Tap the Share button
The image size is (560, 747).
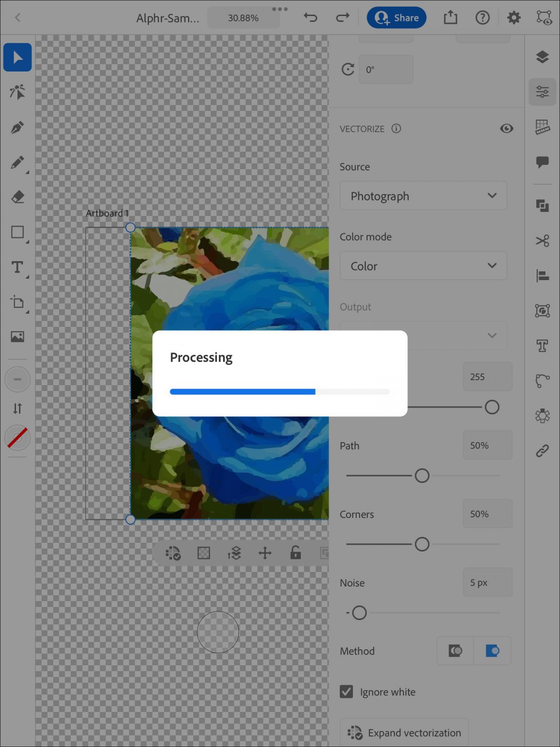pos(396,18)
